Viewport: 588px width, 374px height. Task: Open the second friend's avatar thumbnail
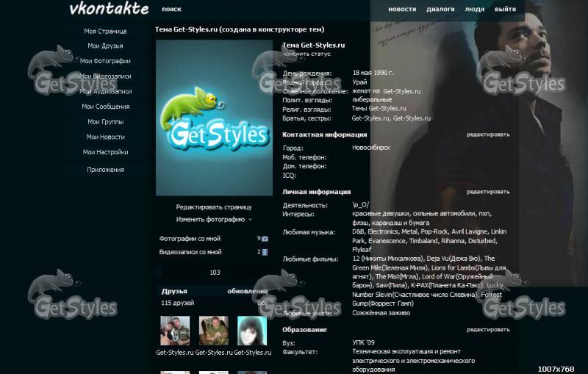213,331
